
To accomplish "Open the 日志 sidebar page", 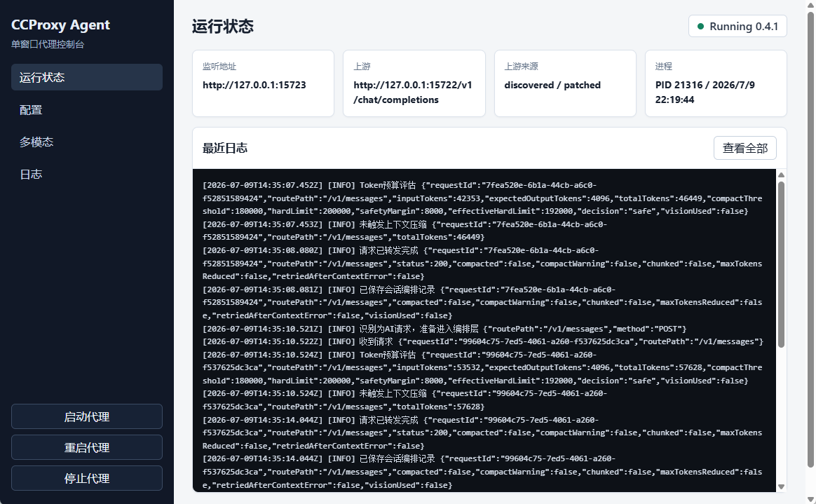I will [x=86, y=175].
